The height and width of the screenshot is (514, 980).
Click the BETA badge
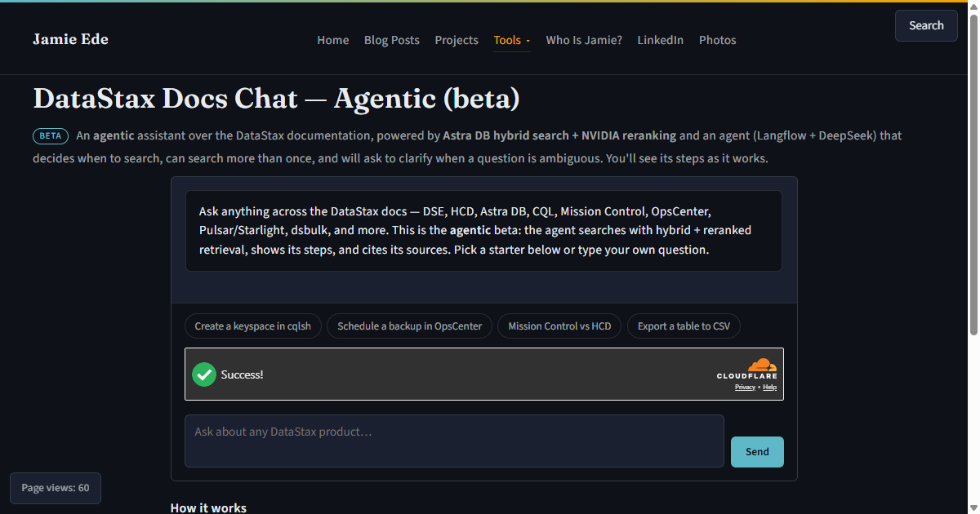pos(51,135)
